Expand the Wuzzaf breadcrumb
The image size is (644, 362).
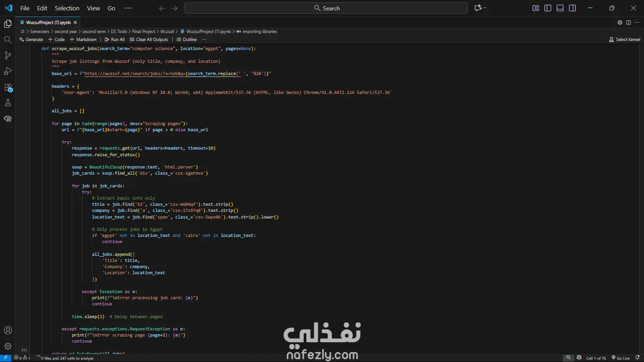(x=167, y=32)
